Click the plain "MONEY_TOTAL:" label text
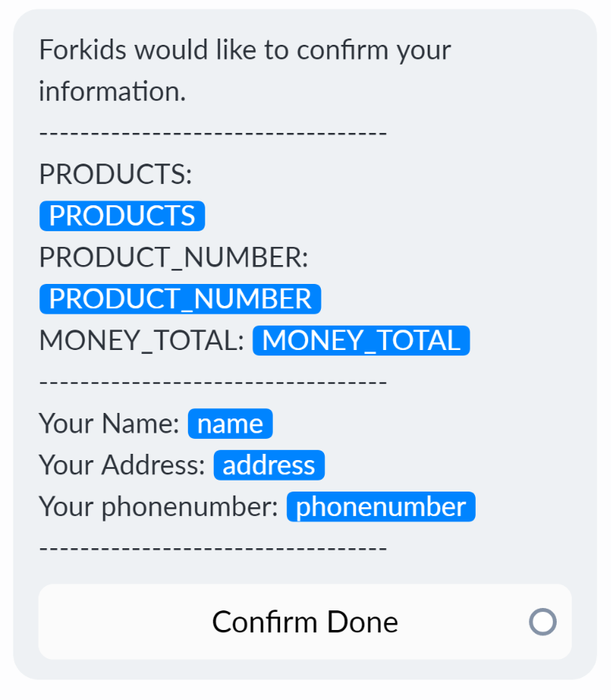611x700 pixels. pyautogui.click(x=142, y=341)
